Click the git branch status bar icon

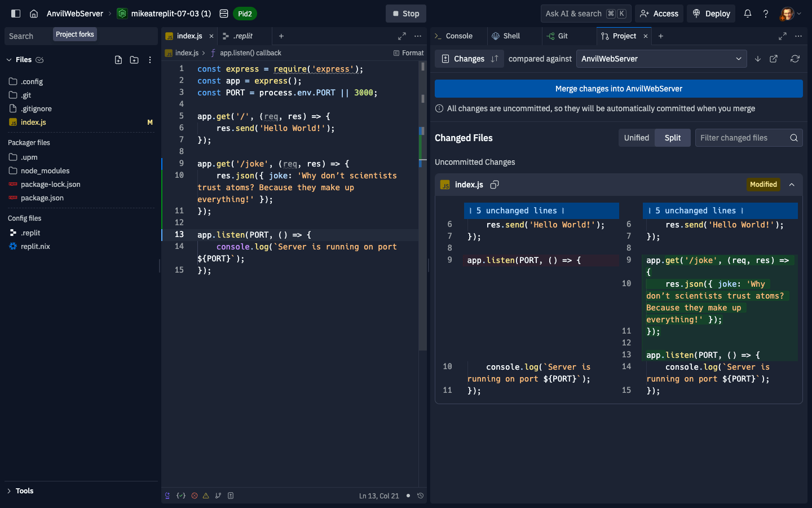pyautogui.click(x=218, y=496)
